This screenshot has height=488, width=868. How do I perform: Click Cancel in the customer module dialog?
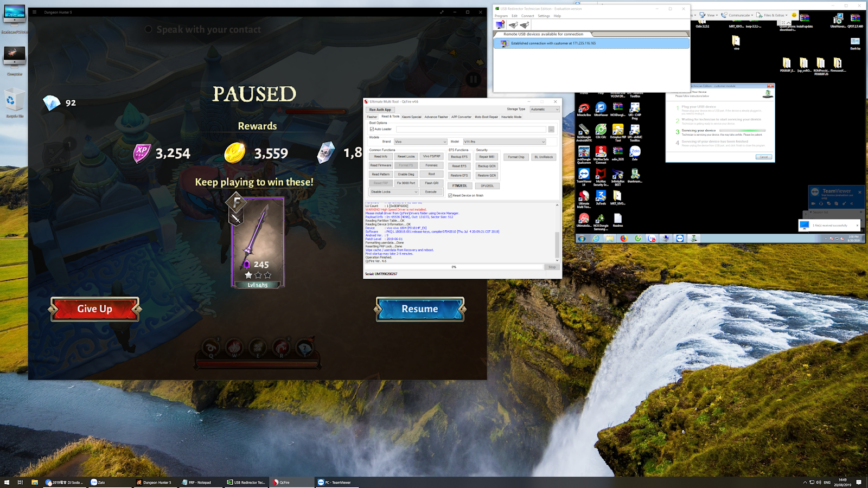pos(763,157)
